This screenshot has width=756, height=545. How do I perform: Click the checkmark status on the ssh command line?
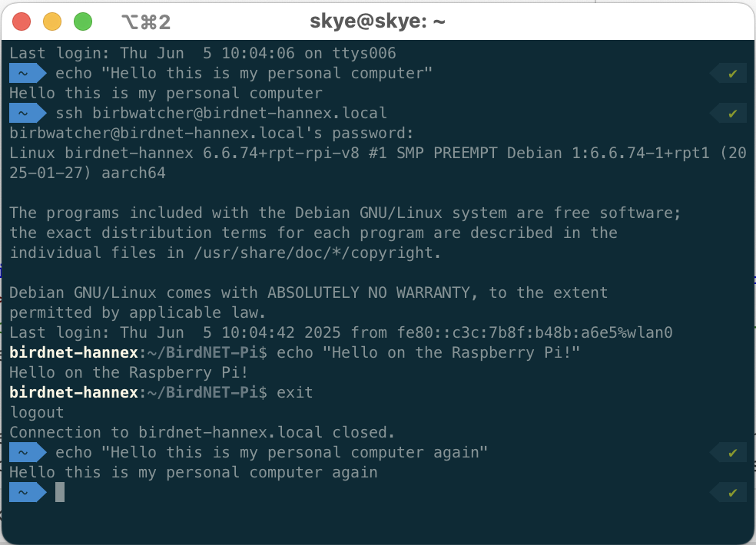click(732, 114)
